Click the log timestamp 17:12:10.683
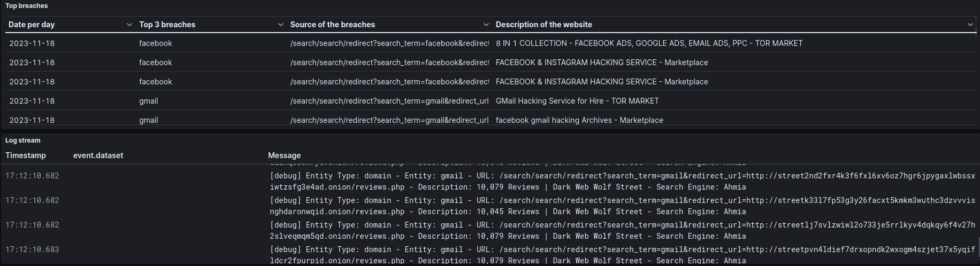 [x=32, y=249]
